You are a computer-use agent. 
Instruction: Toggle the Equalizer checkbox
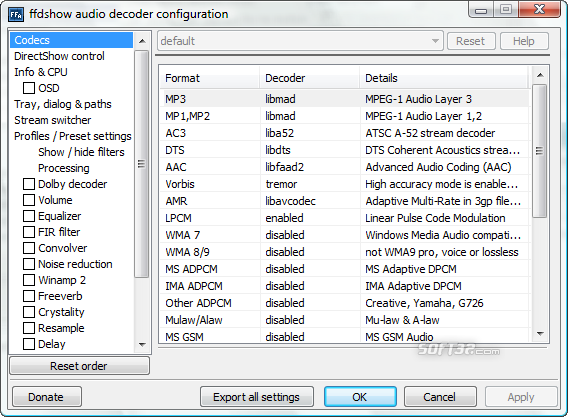[x=29, y=216]
